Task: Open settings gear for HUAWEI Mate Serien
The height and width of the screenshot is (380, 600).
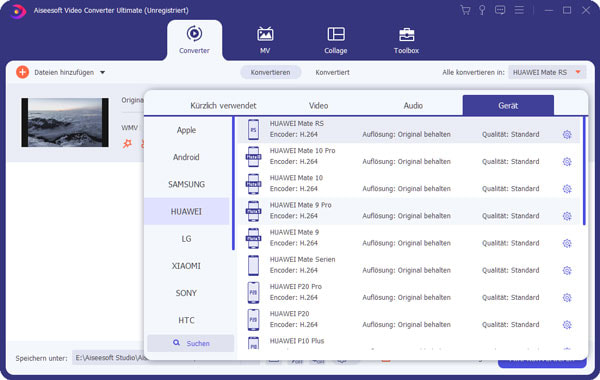Action: (x=567, y=271)
